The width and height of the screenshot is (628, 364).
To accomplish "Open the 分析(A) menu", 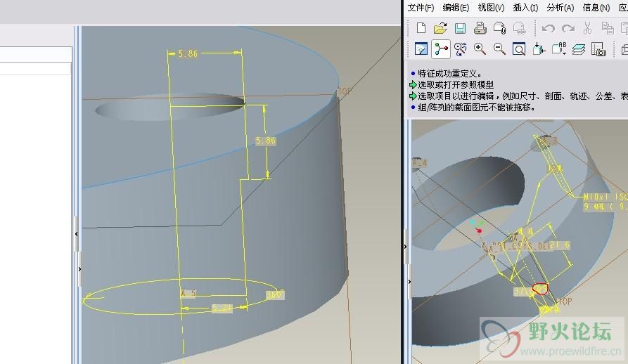I will [560, 8].
